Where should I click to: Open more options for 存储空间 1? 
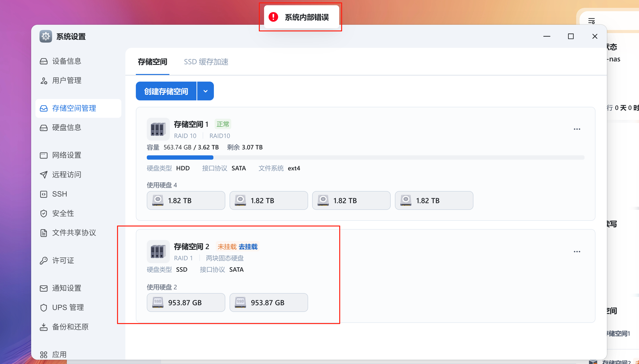click(577, 129)
